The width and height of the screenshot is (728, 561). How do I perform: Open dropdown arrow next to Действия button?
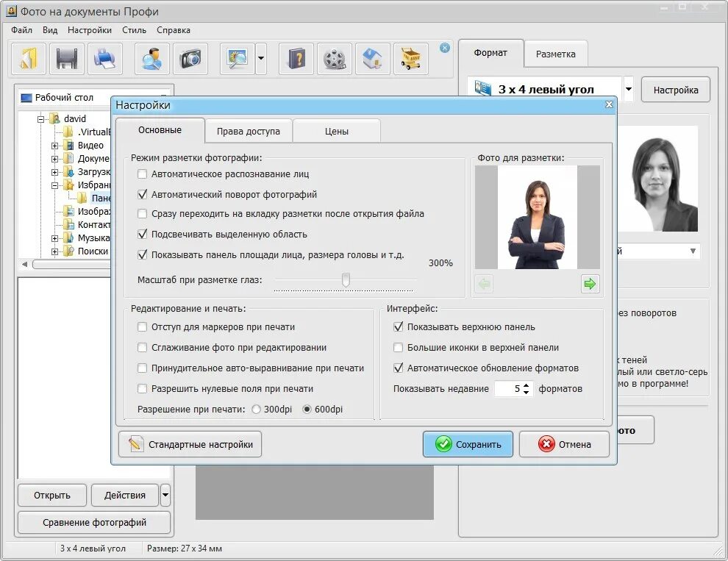click(165, 495)
